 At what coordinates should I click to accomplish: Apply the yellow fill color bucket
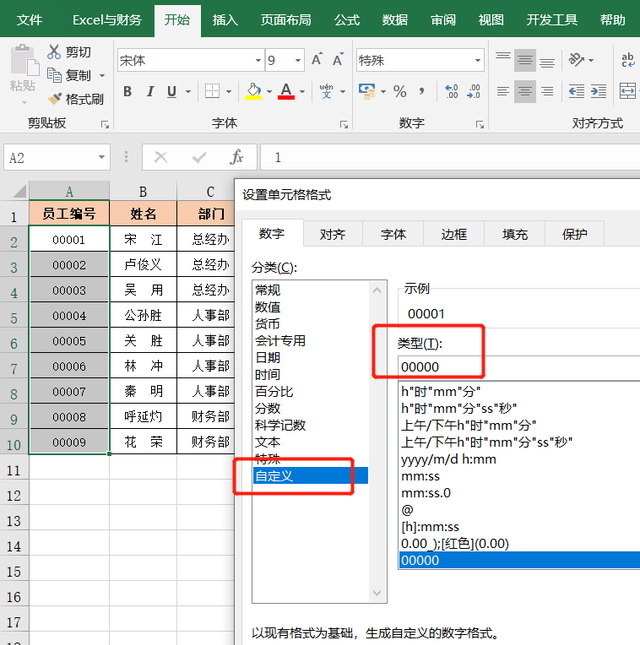click(x=253, y=91)
